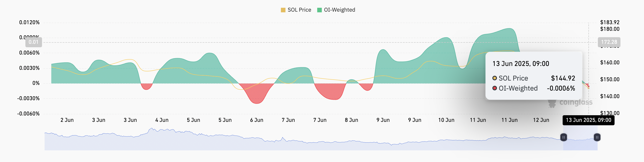
Task: Click the highlighted selected range in overview
Action: coord(580,144)
